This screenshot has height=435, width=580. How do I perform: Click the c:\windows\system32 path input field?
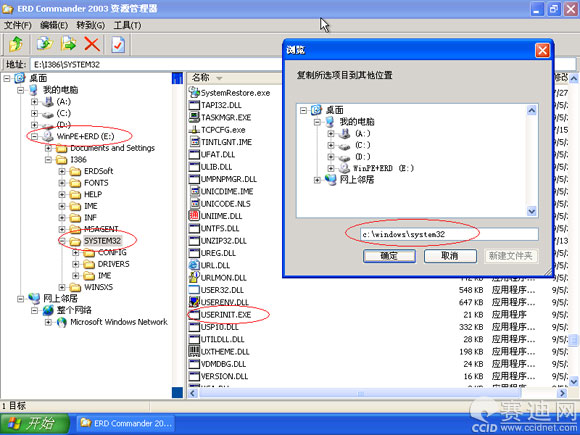[x=449, y=234]
